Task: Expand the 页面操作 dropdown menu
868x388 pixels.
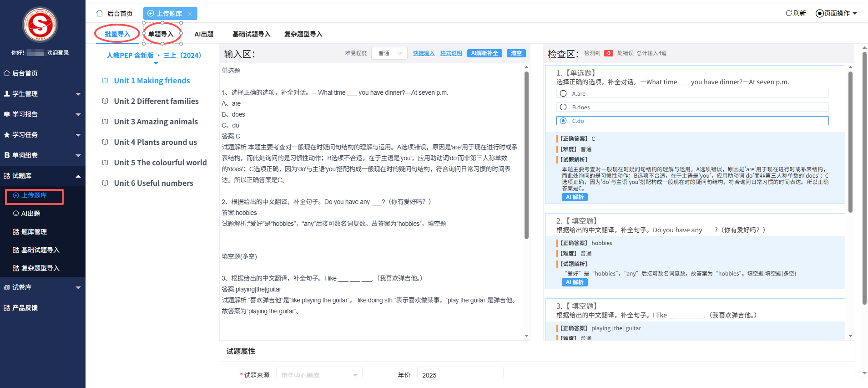Action: (836, 13)
